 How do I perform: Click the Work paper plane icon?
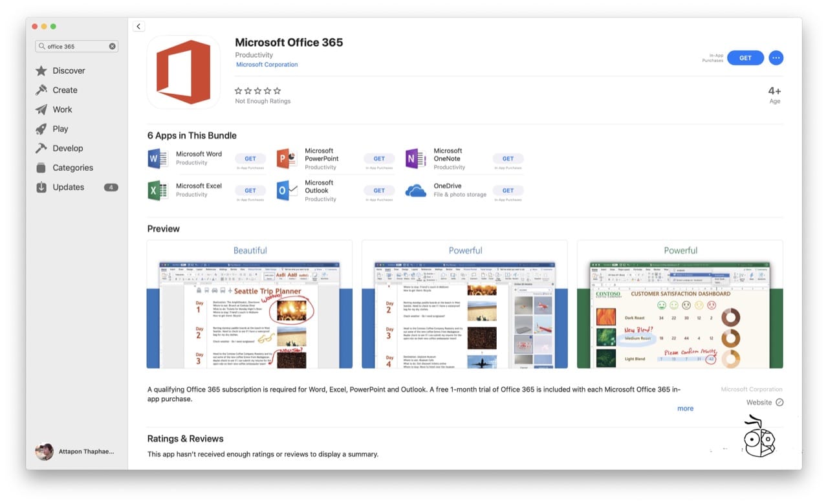pyautogui.click(x=41, y=109)
